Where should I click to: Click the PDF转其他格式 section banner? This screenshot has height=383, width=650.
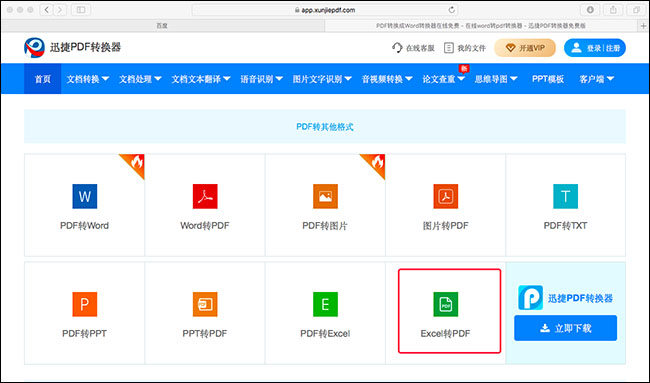click(x=325, y=126)
